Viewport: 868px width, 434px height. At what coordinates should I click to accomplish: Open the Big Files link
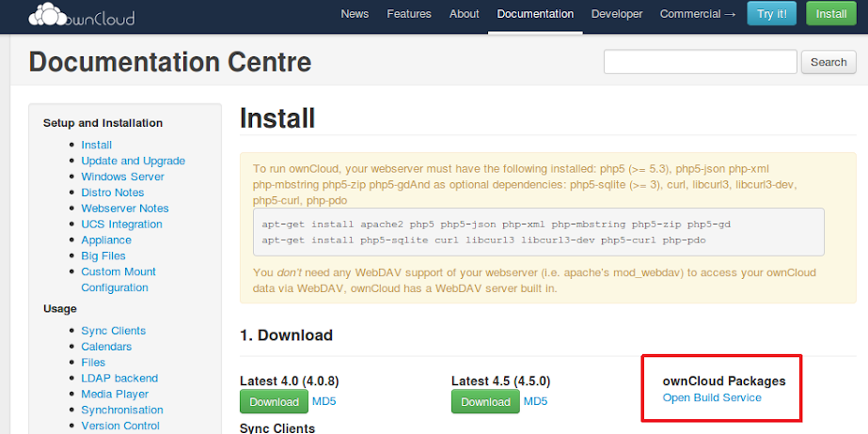coord(103,256)
